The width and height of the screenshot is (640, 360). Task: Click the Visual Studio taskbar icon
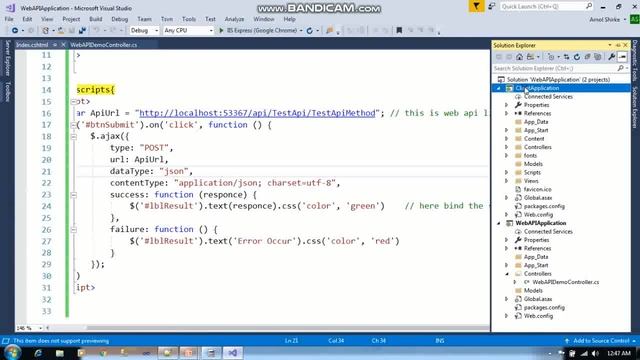point(233,353)
